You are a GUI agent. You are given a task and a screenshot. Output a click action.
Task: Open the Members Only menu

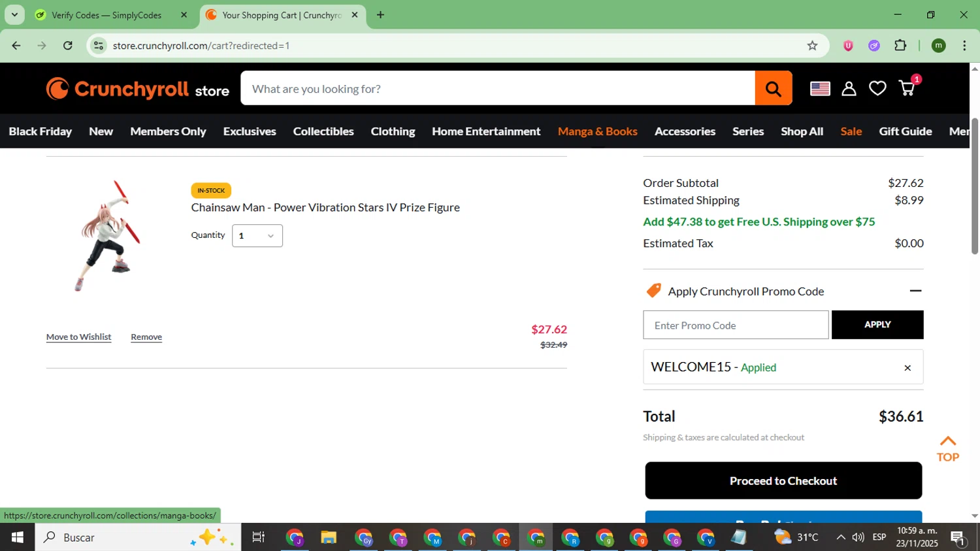point(168,131)
